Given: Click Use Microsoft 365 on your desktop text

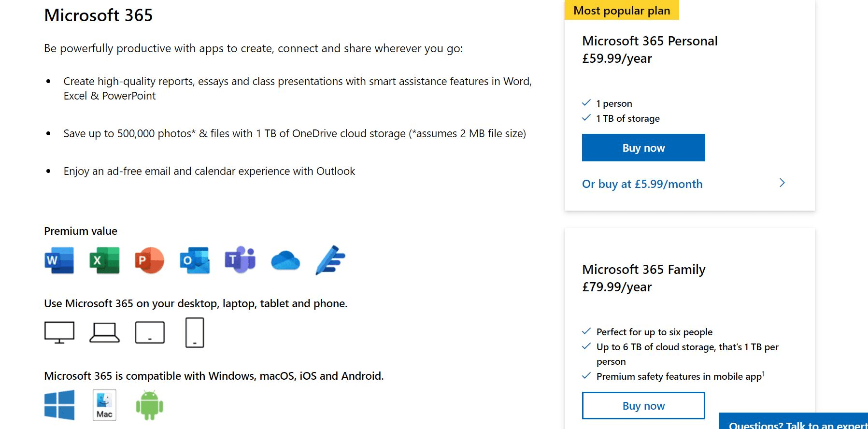Looking at the screenshot, I should (196, 303).
